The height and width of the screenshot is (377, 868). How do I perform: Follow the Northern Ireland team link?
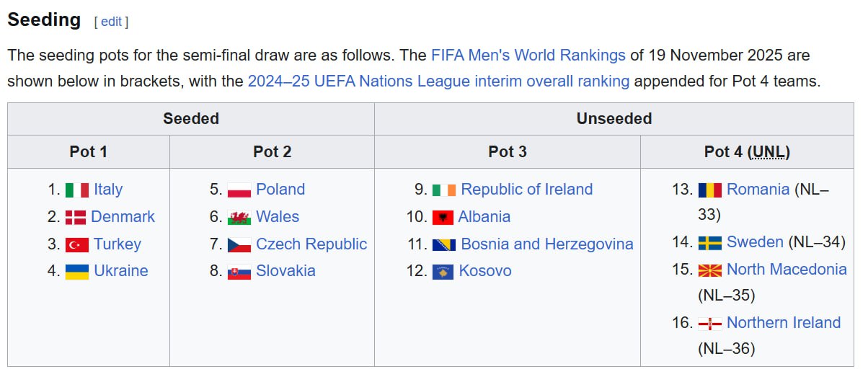point(783,322)
